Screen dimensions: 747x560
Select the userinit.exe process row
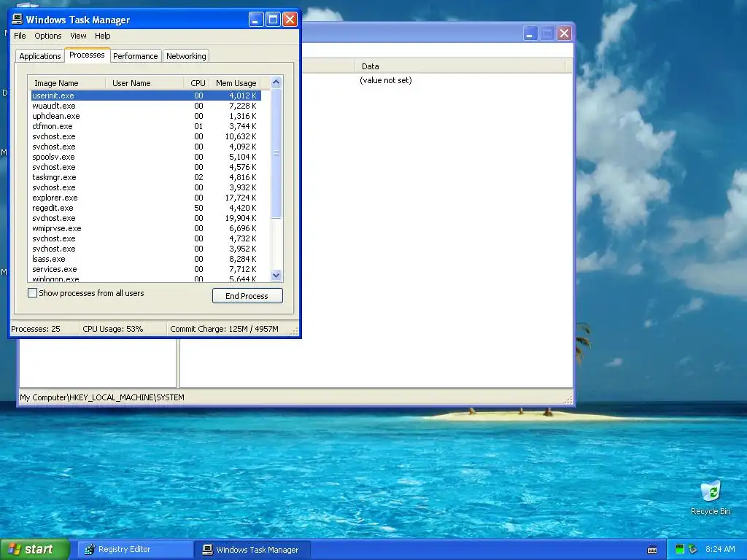[x=146, y=96]
